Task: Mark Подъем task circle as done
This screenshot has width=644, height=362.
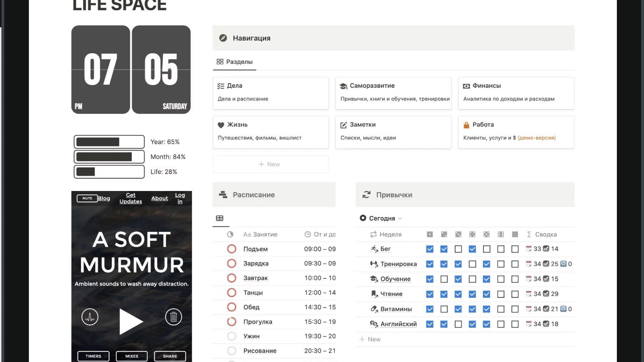Action: click(232, 249)
